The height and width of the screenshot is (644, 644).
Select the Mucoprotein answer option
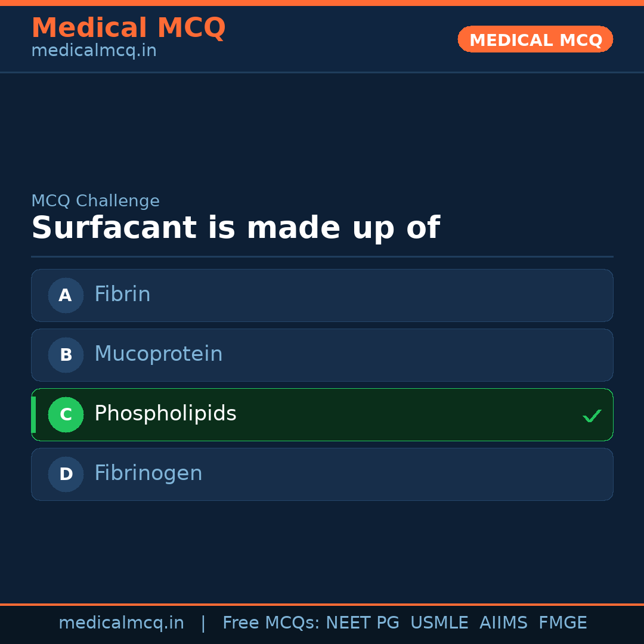pos(322,355)
